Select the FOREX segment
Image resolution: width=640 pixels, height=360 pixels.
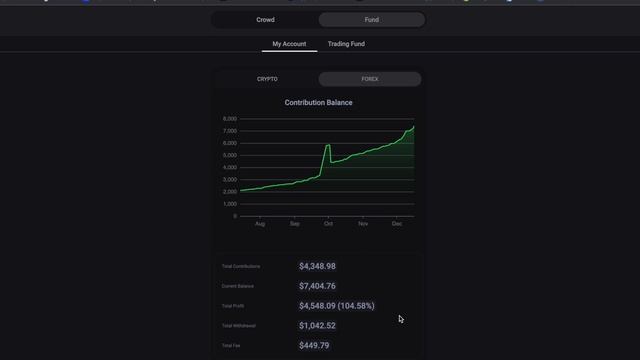tap(370, 79)
